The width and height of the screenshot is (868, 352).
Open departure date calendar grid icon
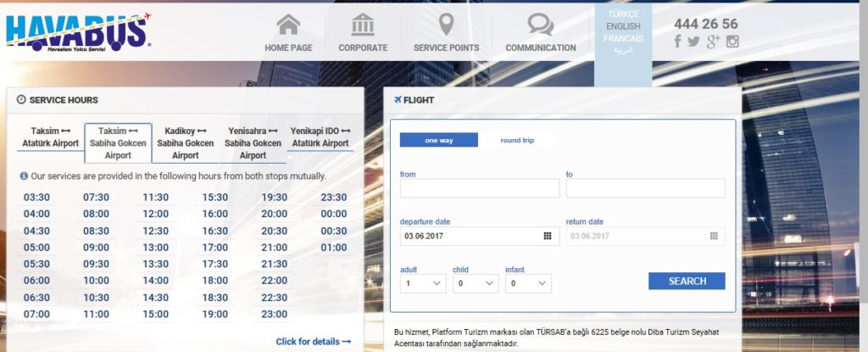(548, 236)
